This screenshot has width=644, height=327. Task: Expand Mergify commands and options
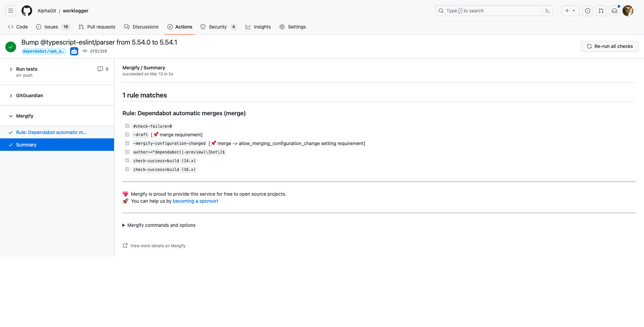(159, 225)
